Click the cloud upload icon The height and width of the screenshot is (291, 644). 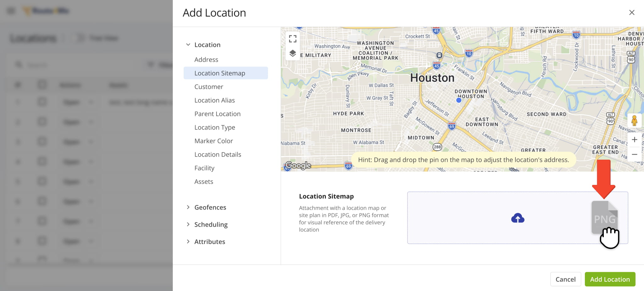point(518,218)
